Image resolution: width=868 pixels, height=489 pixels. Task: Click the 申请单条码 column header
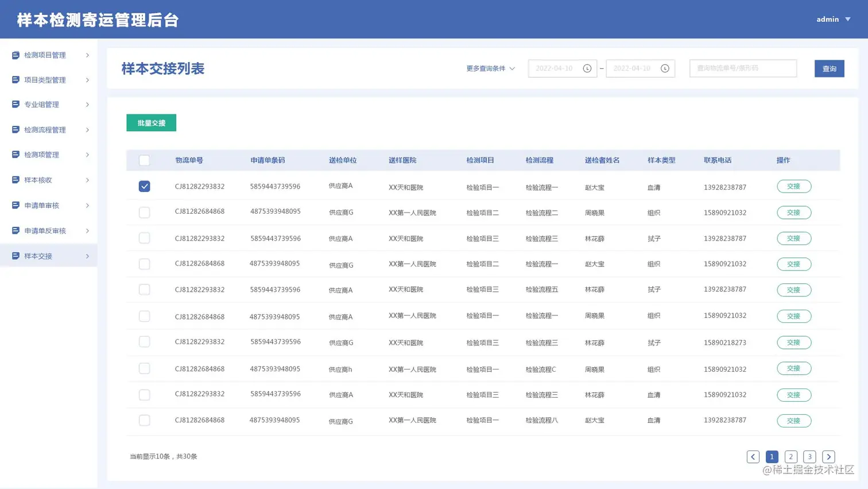(268, 160)
